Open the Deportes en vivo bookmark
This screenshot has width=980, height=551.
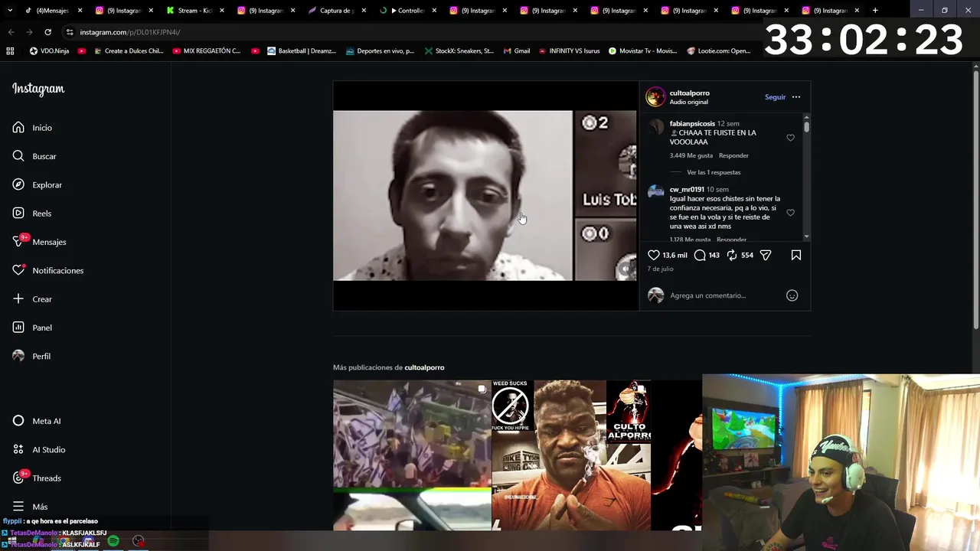(x=380, y=51)
